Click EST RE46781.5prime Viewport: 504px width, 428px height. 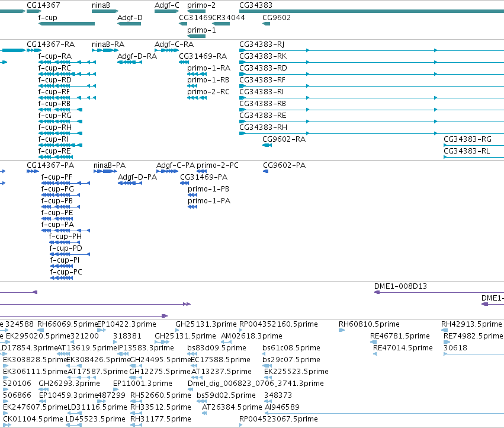pyautogui.click(x=400, y=336)
